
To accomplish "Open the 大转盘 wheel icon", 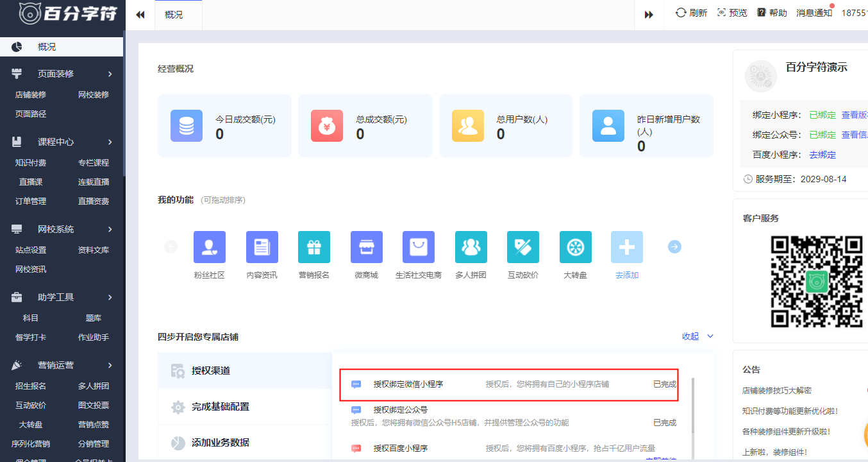I will tap(576, 247).
